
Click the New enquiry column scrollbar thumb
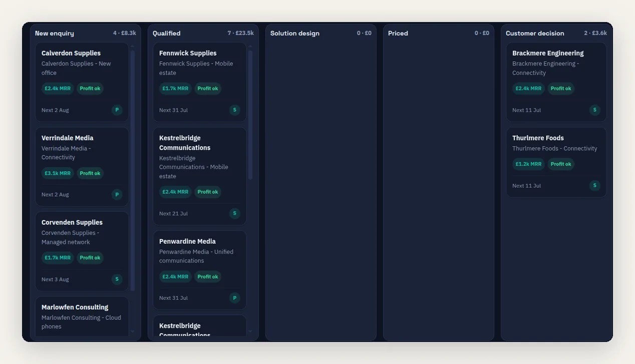point(133,170)
